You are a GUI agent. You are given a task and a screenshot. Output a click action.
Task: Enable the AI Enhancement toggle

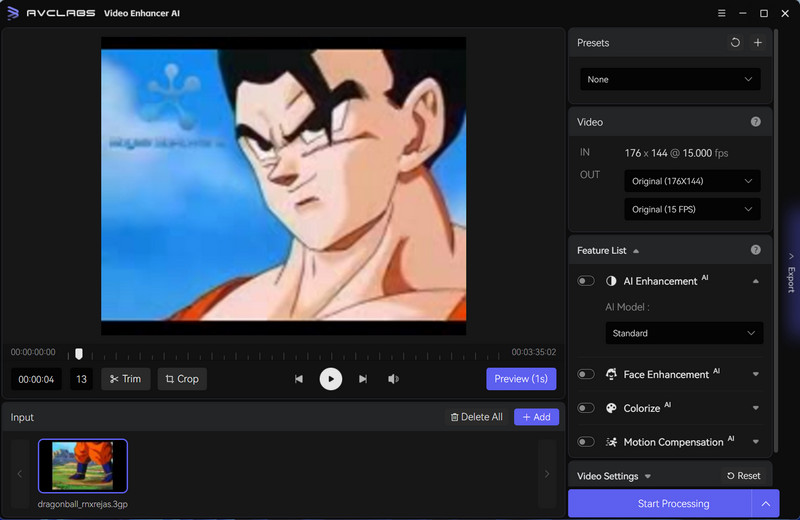(x=586, y=281)
